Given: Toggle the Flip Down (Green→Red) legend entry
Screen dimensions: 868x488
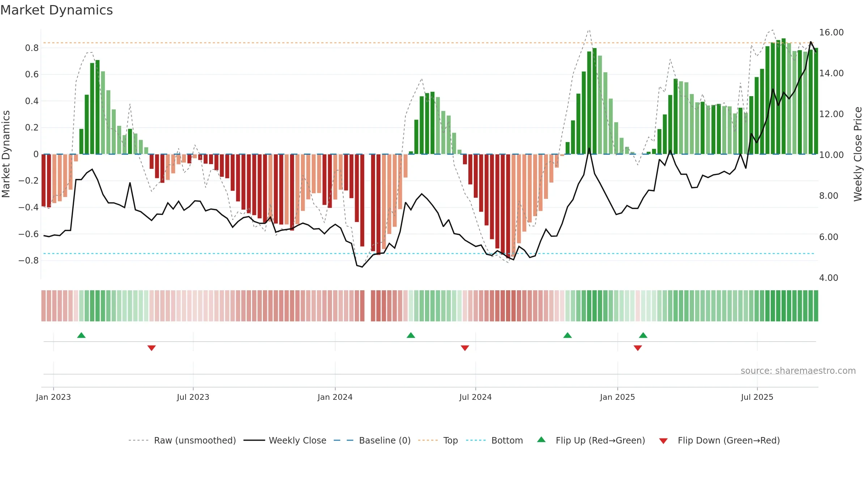Looking at the screenshot, I should (719, 440).
